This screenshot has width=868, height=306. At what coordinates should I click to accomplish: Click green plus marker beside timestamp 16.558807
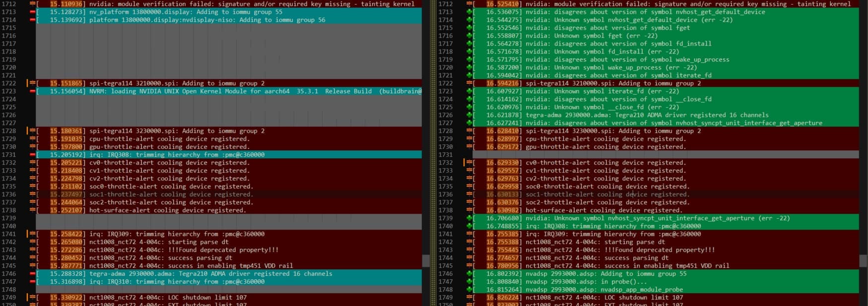pyautogui.click(x=469, y=36)
